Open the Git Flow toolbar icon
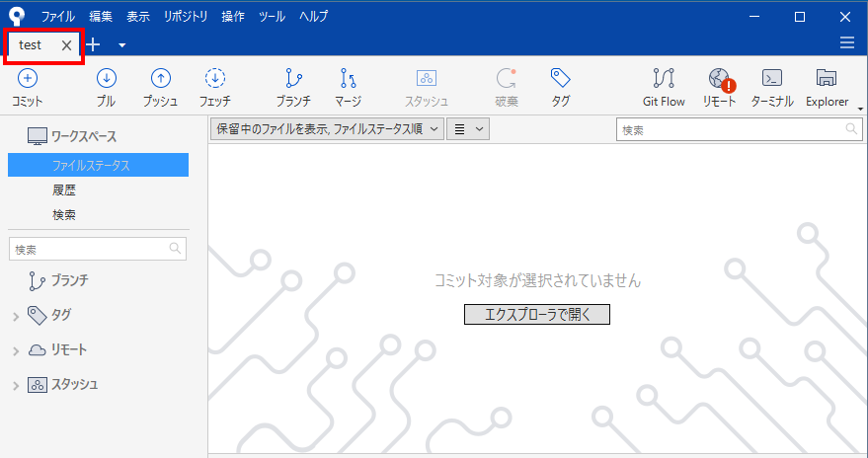Viewport: 868px width, 458px height. click(664, 78)
